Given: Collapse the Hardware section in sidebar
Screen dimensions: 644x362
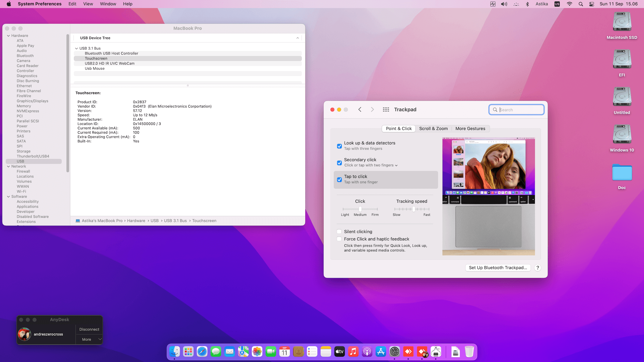Looking at the screenshot, I should [8, 36].
